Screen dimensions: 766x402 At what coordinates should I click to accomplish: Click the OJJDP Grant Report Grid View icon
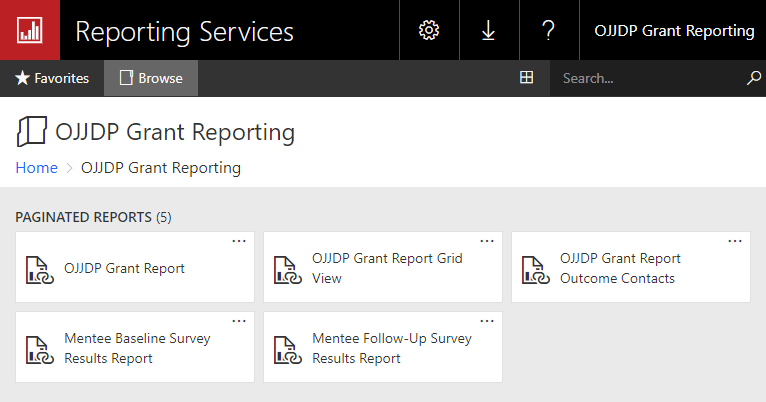coord(288,270)
